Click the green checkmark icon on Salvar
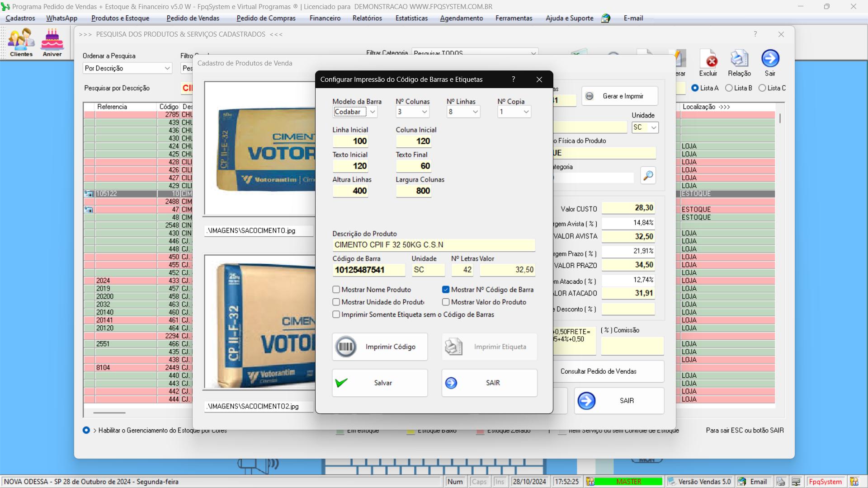 (341, 383)
